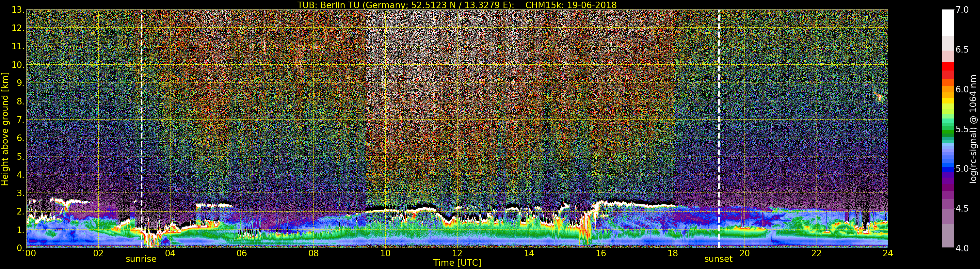Click the '4.5' colorbar tick label

962,209
